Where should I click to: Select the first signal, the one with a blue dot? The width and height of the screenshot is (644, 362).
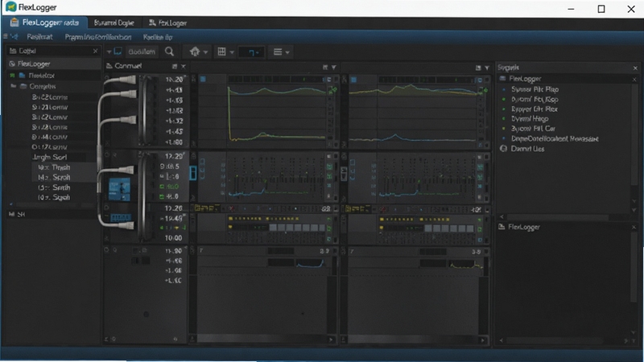(535, 89)
